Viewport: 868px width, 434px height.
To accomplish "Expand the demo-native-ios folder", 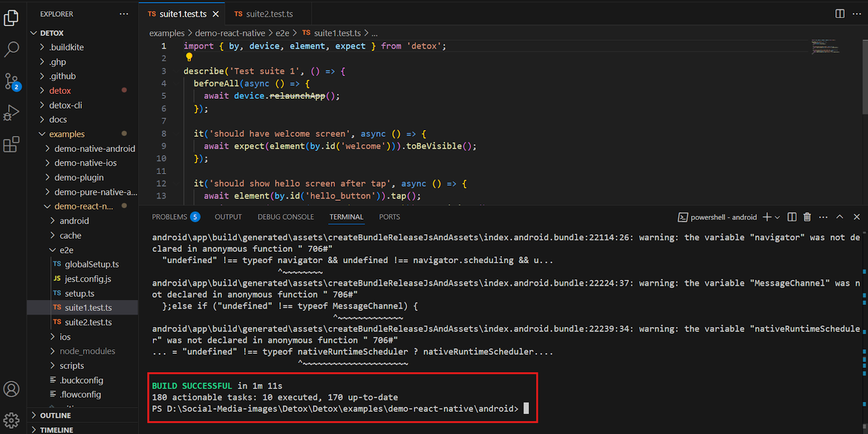I will pyautogui.click(x=82, y=163).
